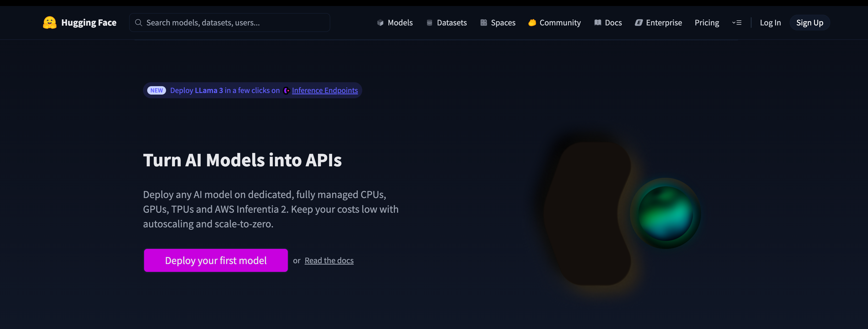
Task: Click the Community hands icon
Action: [x=532, y=23]
